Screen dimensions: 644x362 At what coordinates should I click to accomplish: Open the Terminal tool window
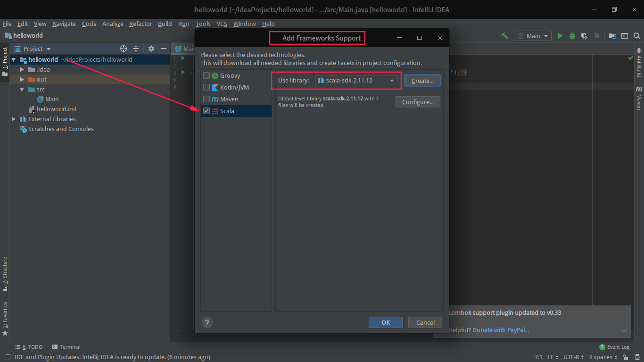[x=66, y=347]
